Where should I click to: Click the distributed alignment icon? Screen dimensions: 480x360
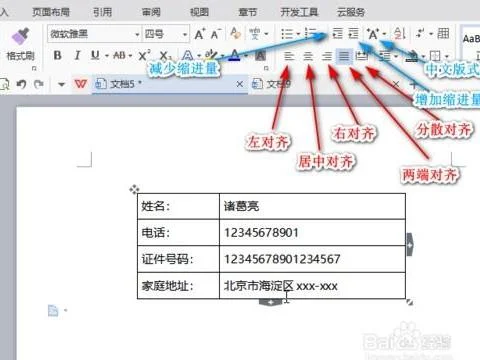point(361,55)
